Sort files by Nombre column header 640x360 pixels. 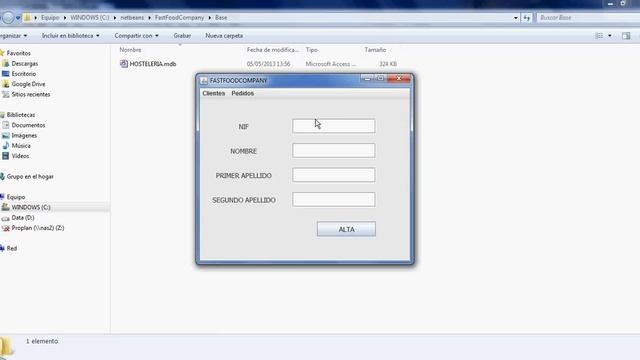coord(130,50)
